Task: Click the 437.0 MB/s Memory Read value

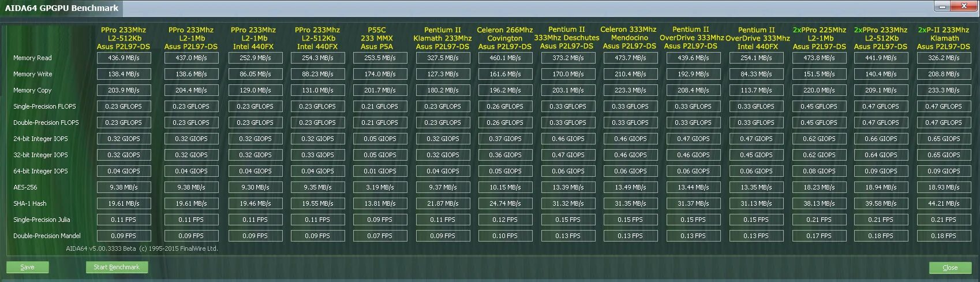Action: point(191,58)
